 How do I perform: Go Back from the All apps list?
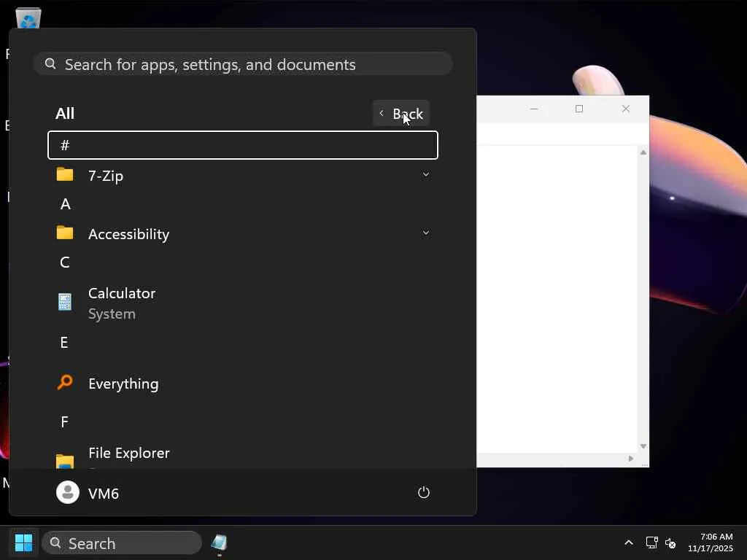pos(401,113)
